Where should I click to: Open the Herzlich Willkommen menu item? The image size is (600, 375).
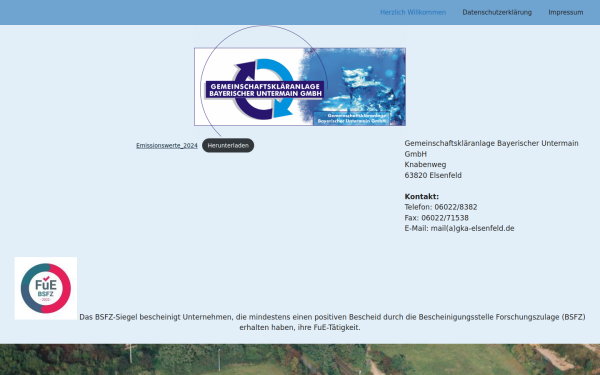click(413, 12)
